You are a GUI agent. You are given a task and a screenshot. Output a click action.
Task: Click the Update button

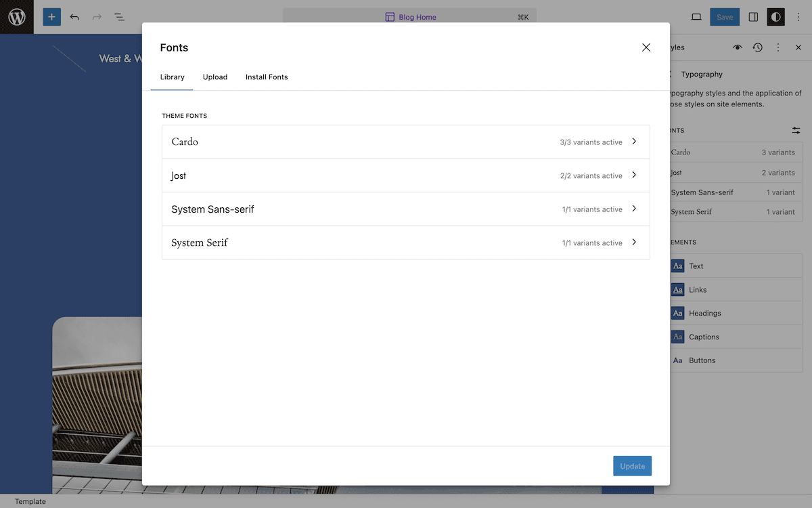(x=632, y=466)
